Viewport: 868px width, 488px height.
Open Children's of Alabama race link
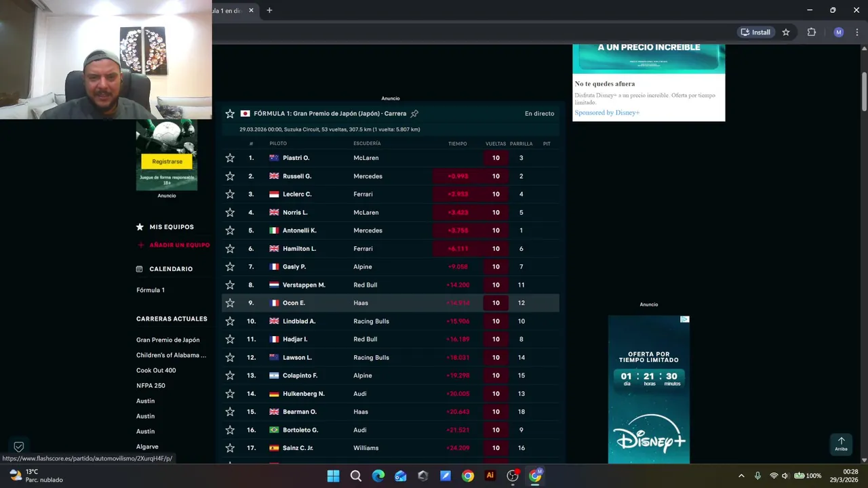pos(171,355)
